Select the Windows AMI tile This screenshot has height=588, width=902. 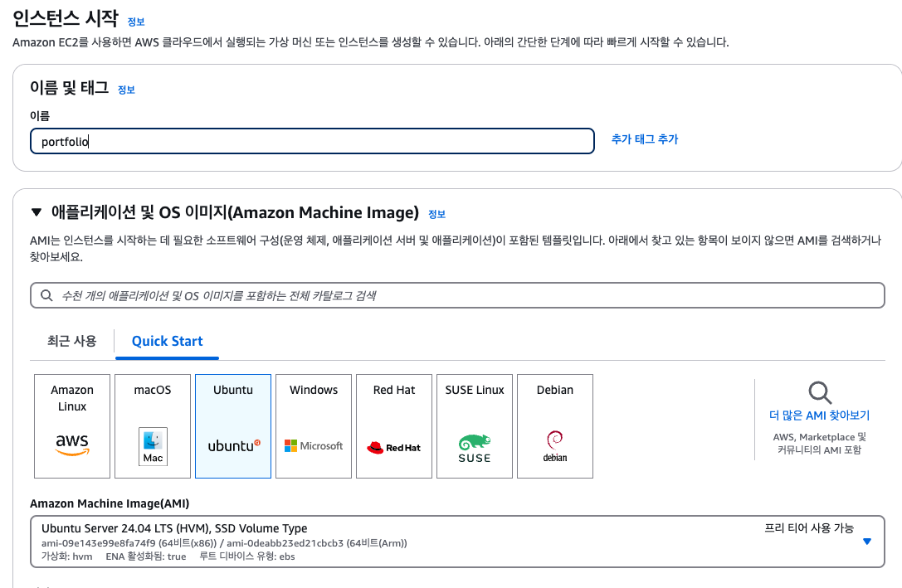click(x=314, y=426)
